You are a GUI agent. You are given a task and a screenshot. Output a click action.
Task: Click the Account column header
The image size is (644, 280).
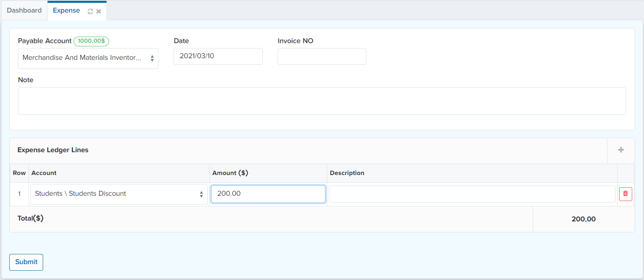point(44,173)
